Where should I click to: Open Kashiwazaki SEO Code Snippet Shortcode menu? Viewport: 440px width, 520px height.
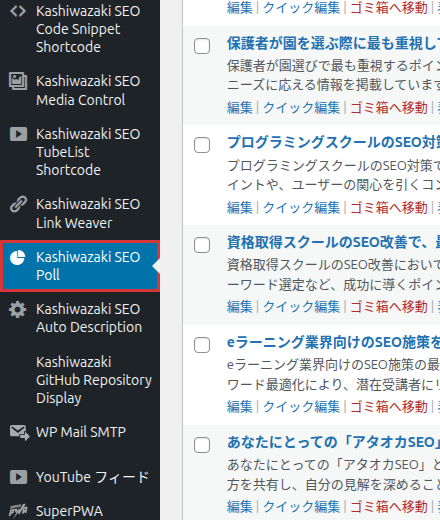pyautogui.click(x=80, y=29)
